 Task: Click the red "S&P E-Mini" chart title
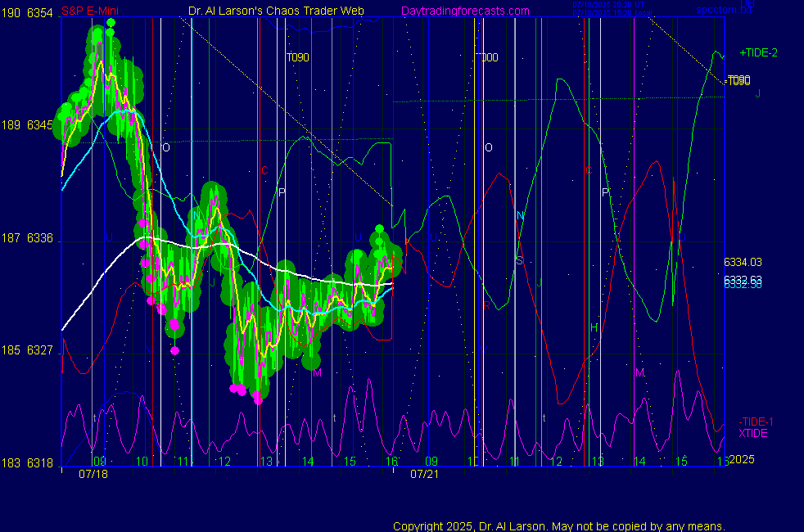pyautogui.click(x=90, y=11)
